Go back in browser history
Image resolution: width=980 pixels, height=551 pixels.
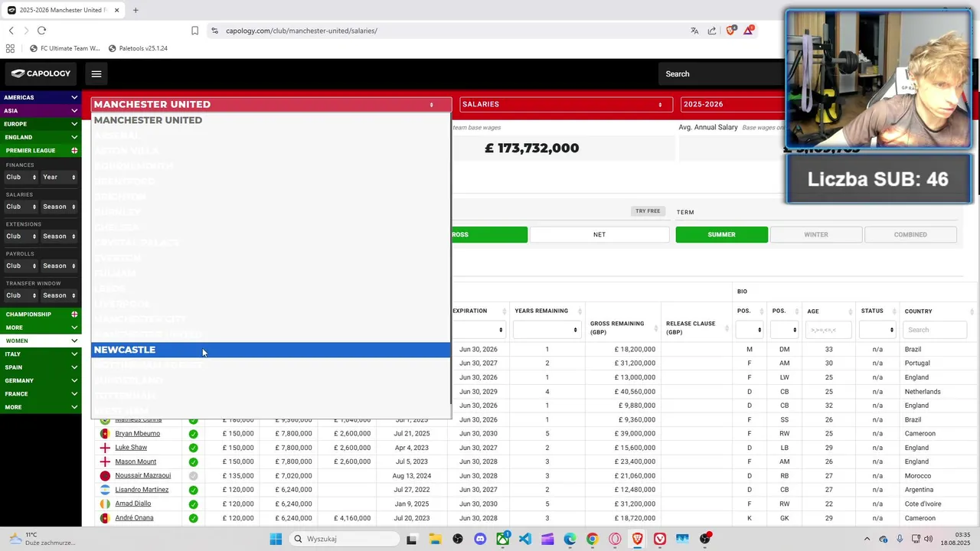(x=11, y=31)
